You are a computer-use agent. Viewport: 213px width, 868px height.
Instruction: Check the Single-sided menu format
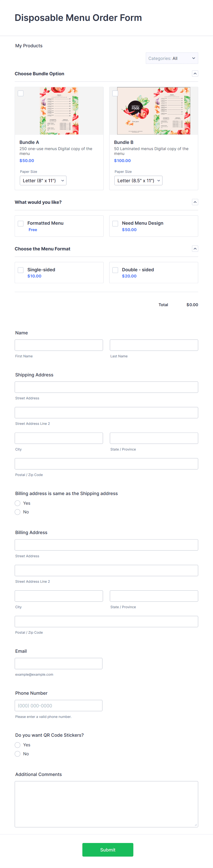pos(21,270)
